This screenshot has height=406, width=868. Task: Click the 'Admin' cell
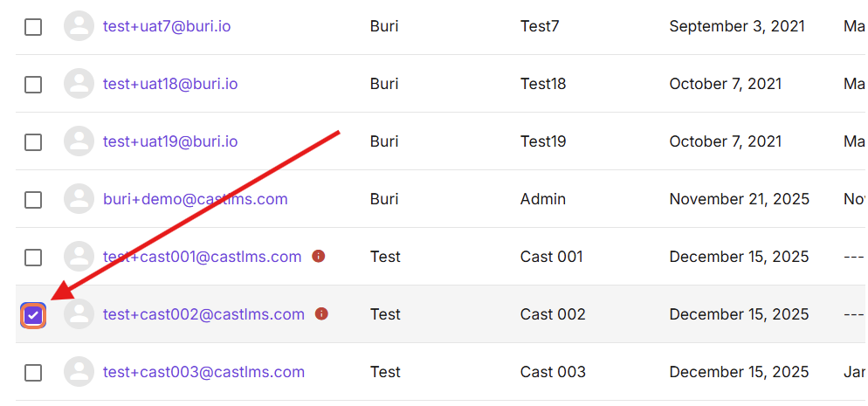[543, 199]
